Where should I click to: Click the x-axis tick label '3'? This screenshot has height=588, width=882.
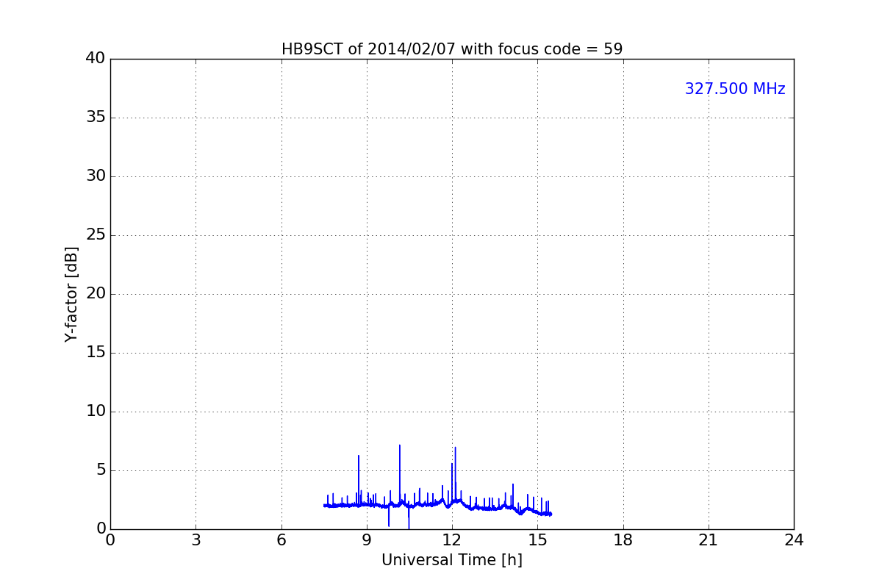(196, 539)
